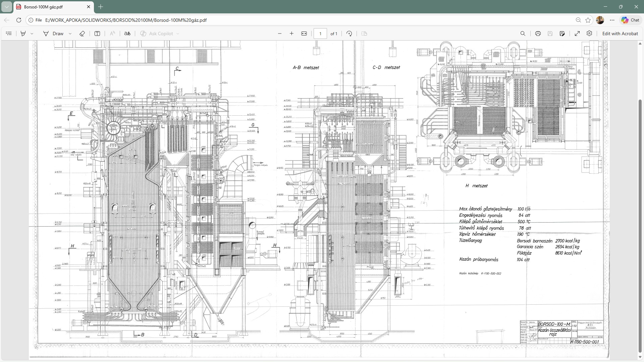This screenshot has height=362, width=644.
Task: Zoom out with the minus button
Action: click(280, 34)
